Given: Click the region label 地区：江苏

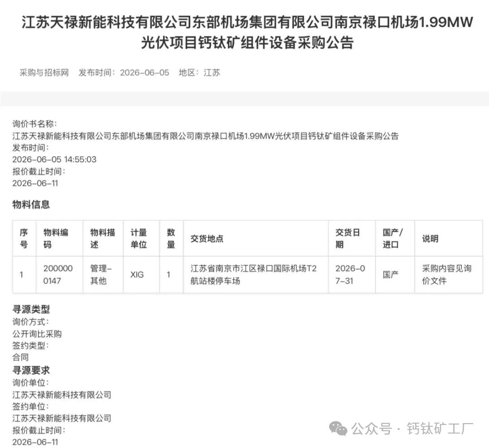Looking at the screenshot, I should pos(199,73).
